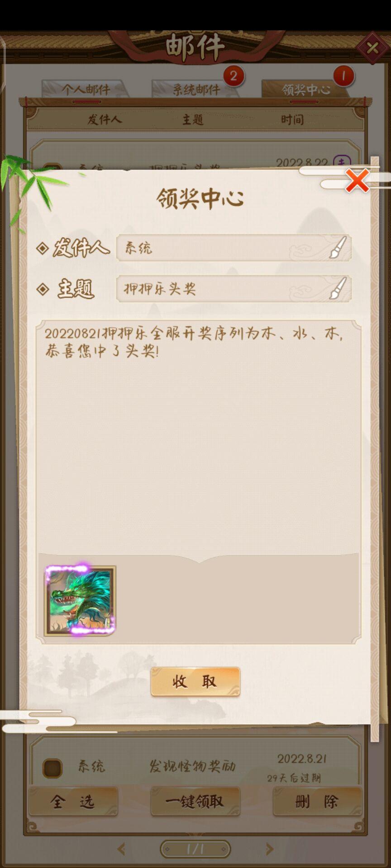391x868 pixels.
Task: Click the 主题 field showing 押押乐头奖
Action: (234, 288)
